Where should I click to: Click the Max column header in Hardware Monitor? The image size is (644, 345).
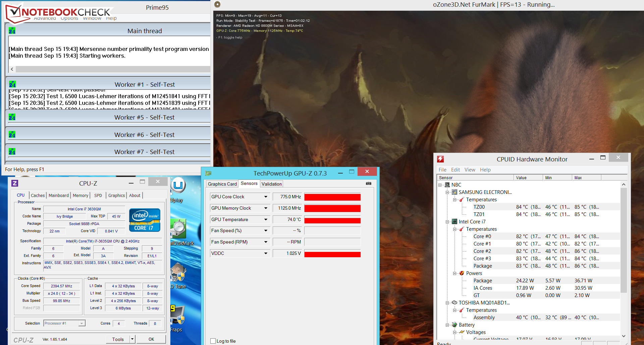(x=587, y=178)
